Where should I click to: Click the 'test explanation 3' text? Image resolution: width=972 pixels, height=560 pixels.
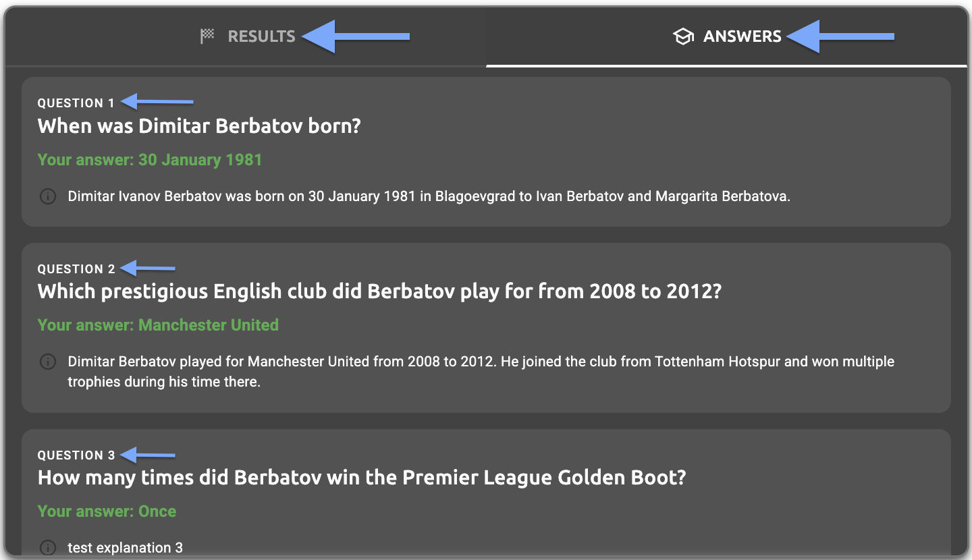tap(125, 548)
